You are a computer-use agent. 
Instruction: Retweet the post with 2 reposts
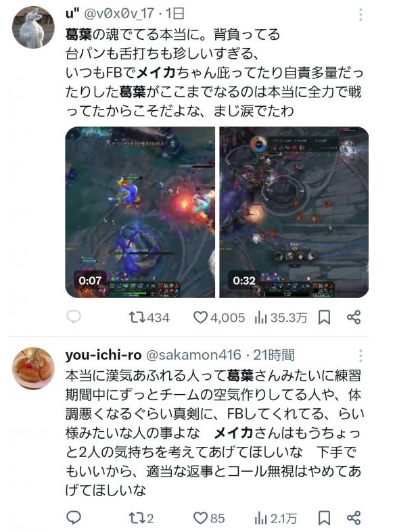tap(141, 518)
